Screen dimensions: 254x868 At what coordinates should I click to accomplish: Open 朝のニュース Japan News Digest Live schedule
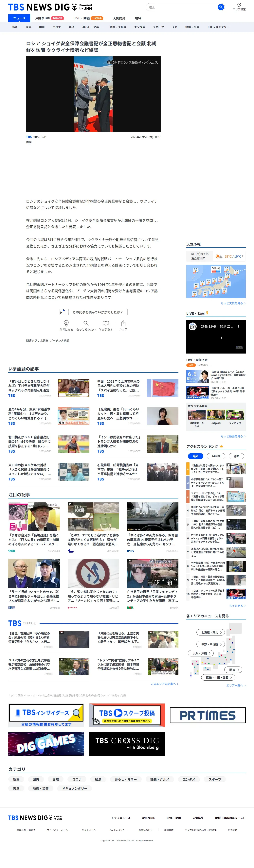click(216, 377)
